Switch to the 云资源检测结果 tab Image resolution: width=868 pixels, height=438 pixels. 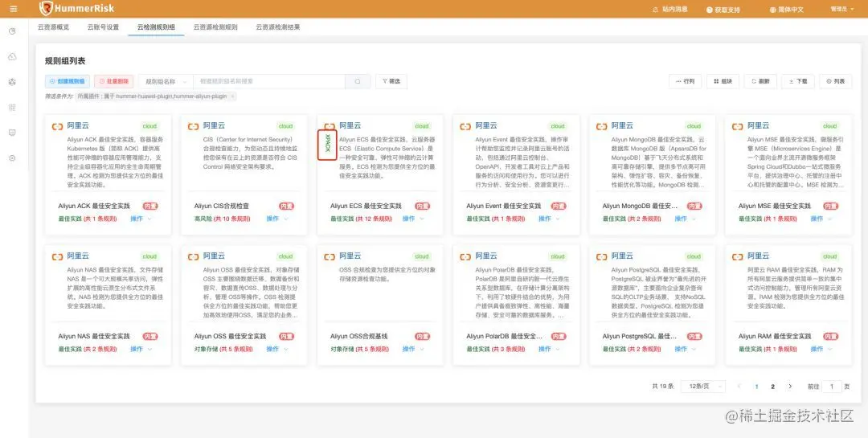[x=278, y=27]
